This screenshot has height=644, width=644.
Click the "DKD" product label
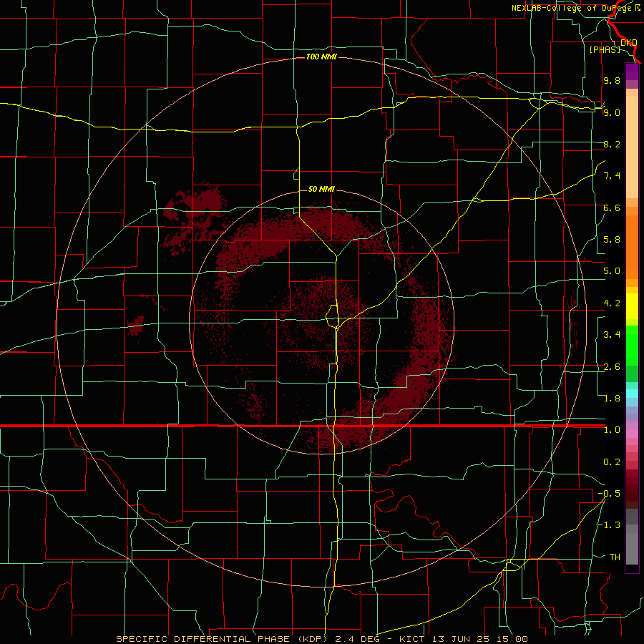[x=629, y=43]
